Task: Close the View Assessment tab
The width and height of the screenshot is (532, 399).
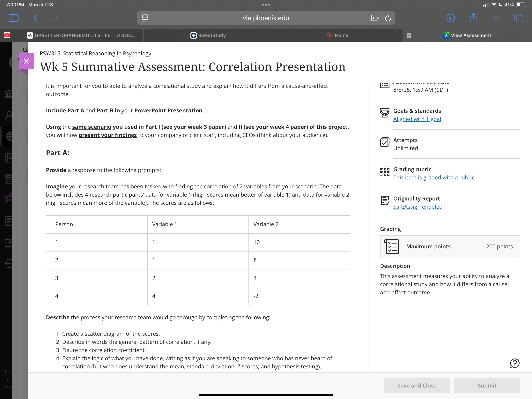Action: (409, 35)
